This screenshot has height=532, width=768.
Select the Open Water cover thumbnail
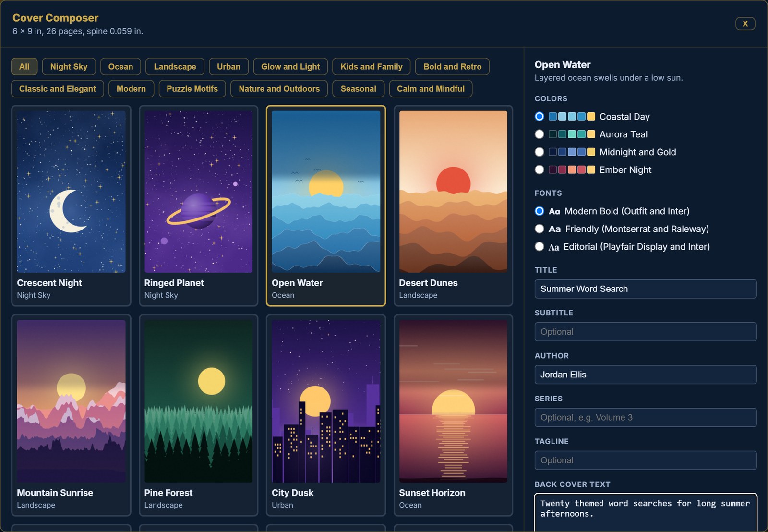pos(326,206)
